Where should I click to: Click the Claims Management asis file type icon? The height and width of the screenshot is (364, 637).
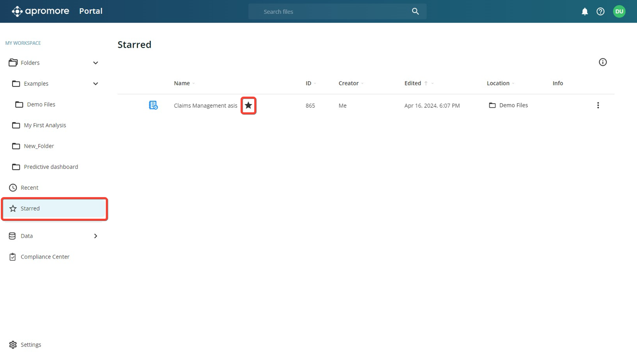[x=153, y=105]
